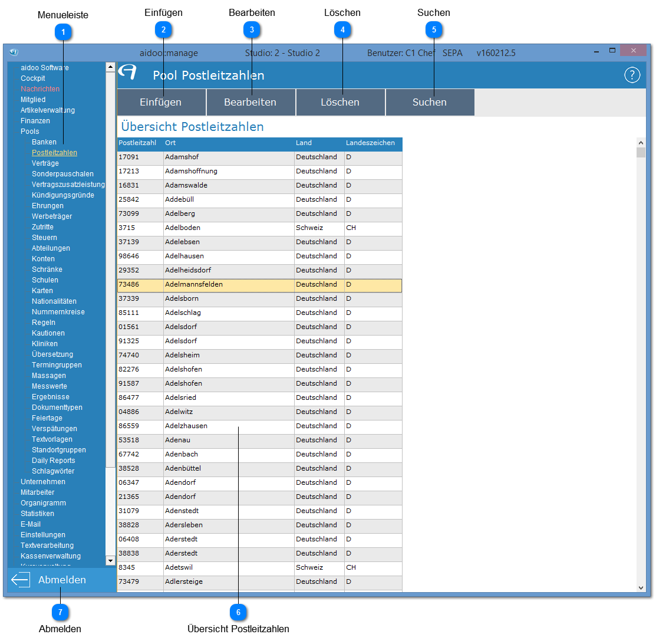Select Sonderpauschalen in sidebar

tap(62, 174)
